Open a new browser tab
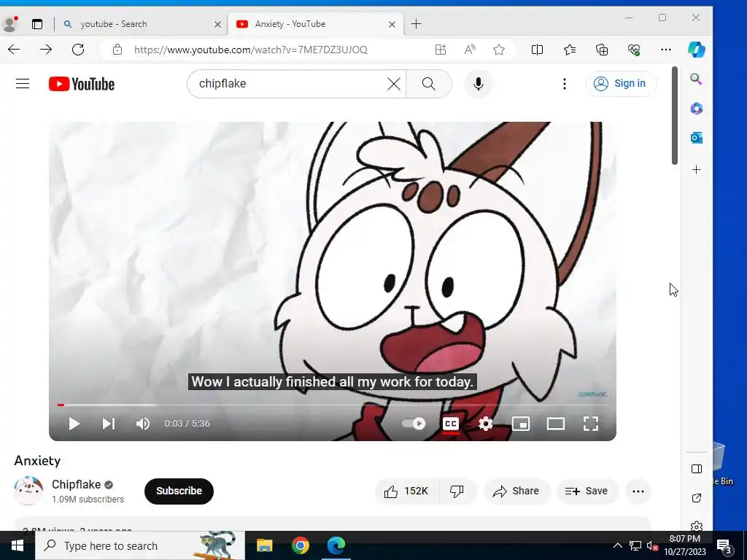Screen dimensions: 747x560 click(x=416, y=24)
